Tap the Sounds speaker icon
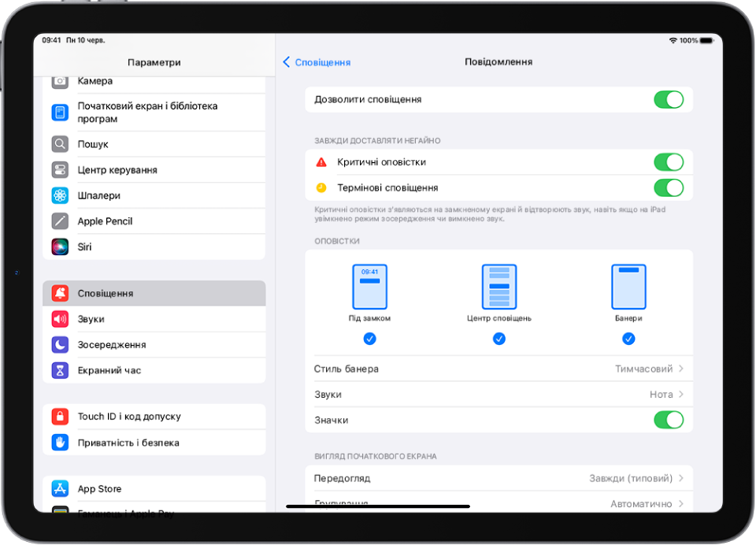Screen dimensions: 756x545 click(x=60, y=319)
